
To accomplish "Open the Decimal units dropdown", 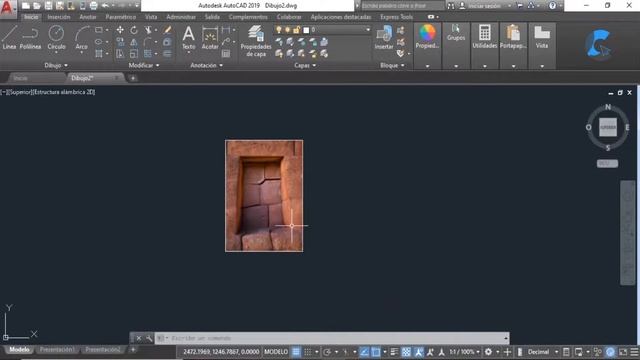I will point(542,352).
